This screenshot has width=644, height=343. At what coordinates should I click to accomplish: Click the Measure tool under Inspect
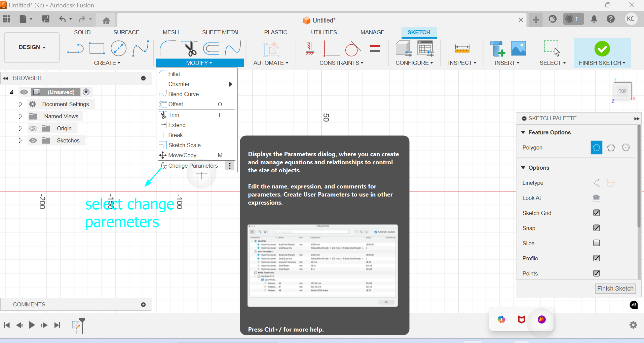[x=462, y=49]
